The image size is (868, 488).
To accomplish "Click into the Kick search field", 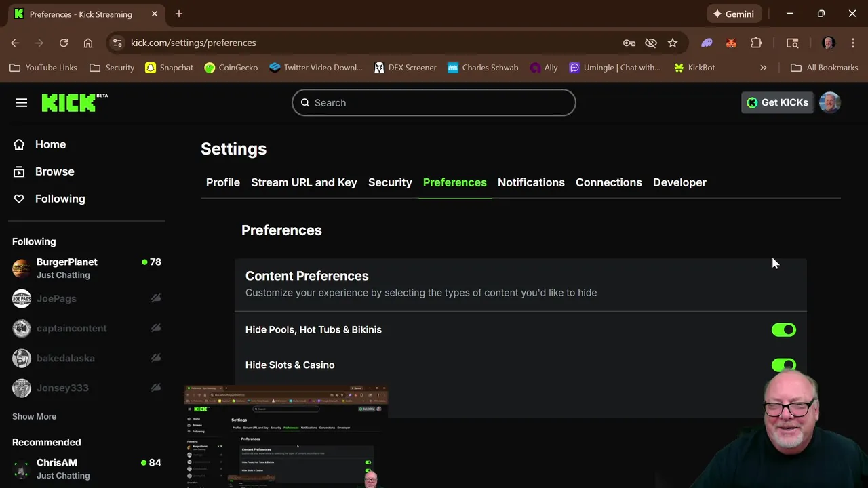I will tap(434, 103).
